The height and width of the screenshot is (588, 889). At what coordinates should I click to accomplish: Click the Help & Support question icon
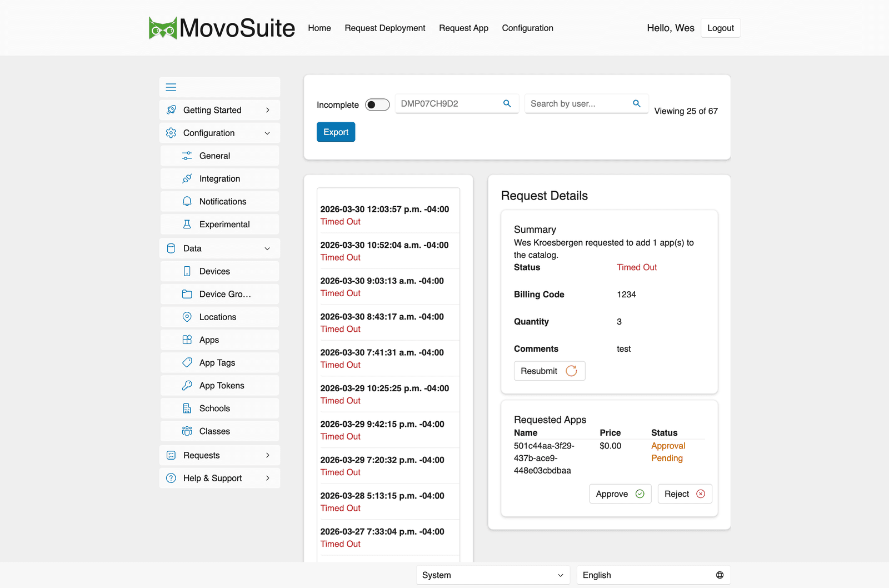click(x=171, y=478)
